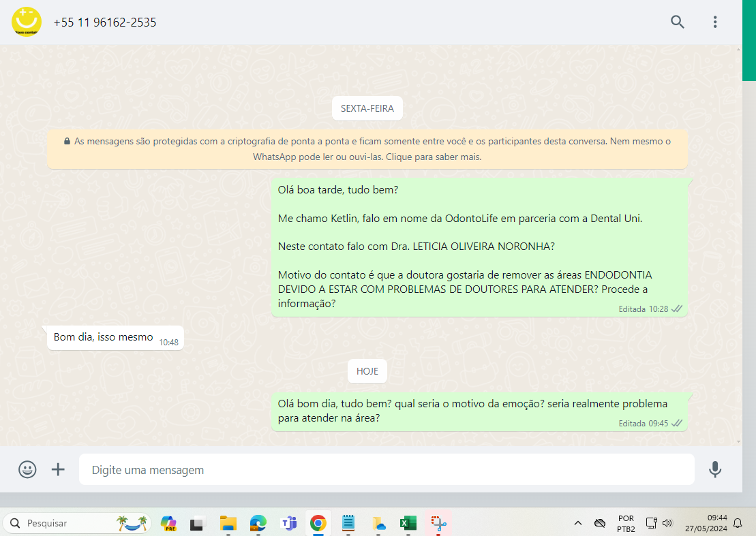Viewport: 756px width, 536px height.
Task: Open Microsoft Edge from the taskbar
Action: point(258,523)
